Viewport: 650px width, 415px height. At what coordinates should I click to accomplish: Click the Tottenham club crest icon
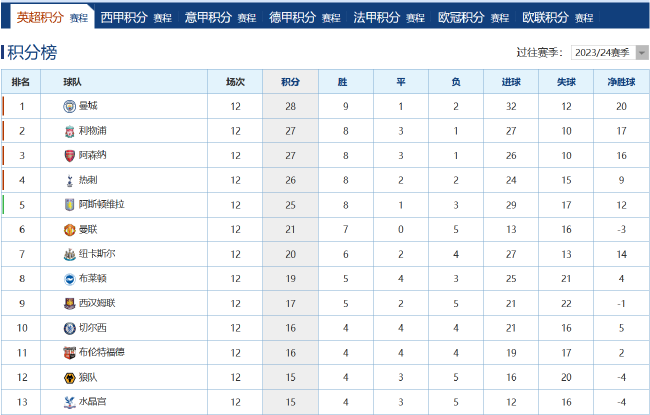(x=69, y=180)
